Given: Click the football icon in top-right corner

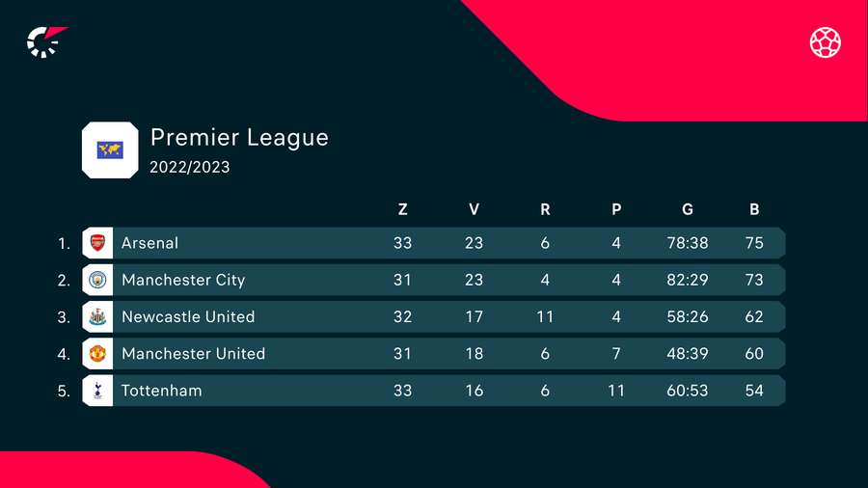Looking at the screenshot, I should (x=825, y=42).
